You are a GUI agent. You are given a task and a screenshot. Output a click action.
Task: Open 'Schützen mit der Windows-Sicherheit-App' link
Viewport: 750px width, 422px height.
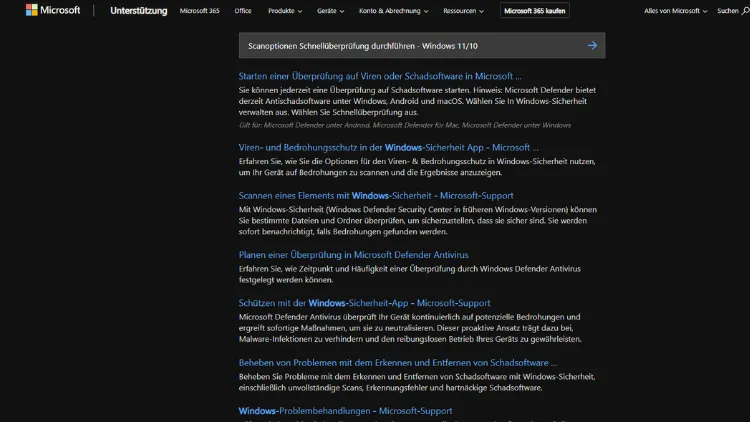(364, 303)
